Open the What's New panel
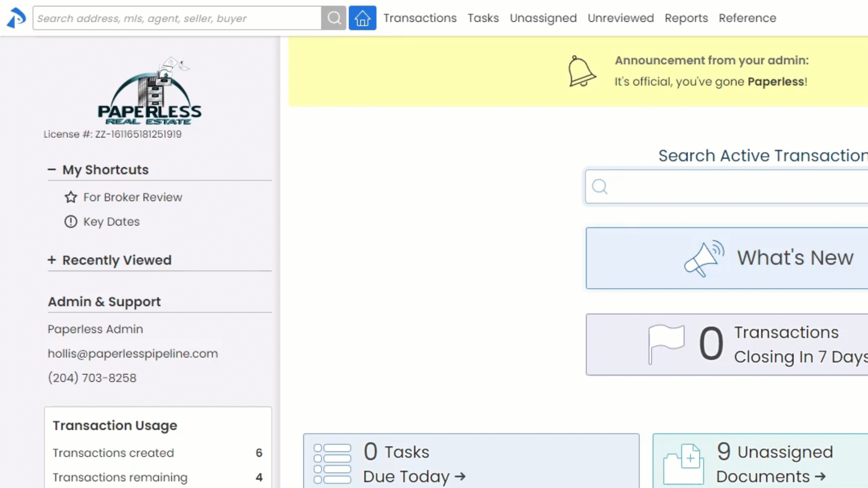This screenshot has width=868, height=488. pos(795,258)
